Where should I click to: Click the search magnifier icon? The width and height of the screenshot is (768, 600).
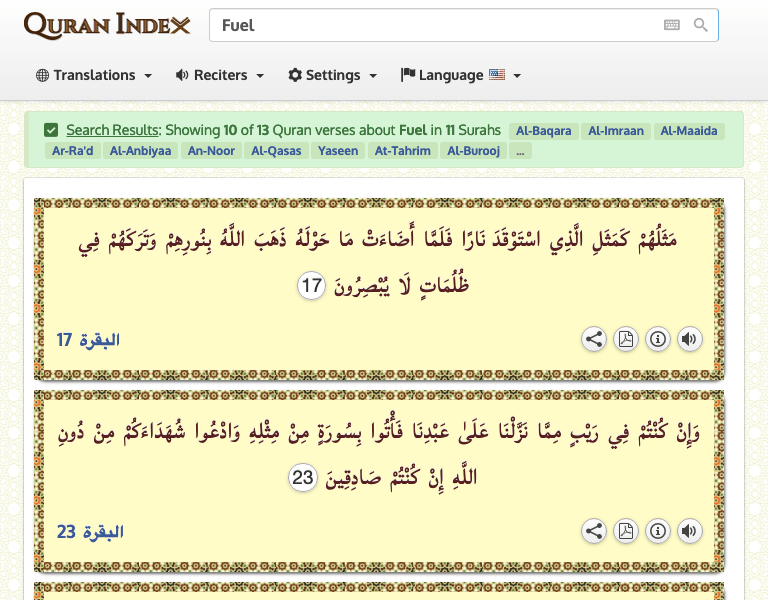(x=701, y=25)
